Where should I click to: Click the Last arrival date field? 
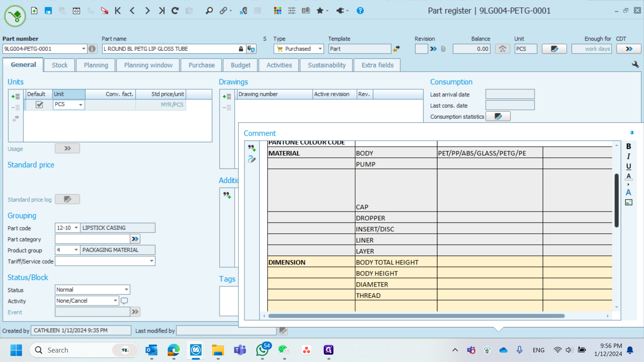point(510,94)
